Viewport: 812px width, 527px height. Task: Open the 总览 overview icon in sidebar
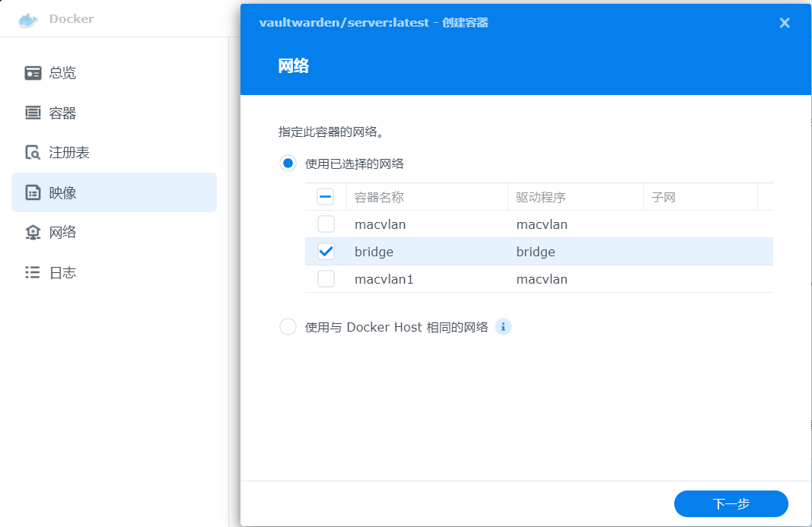pyautogui.click(x=33, y=73)
